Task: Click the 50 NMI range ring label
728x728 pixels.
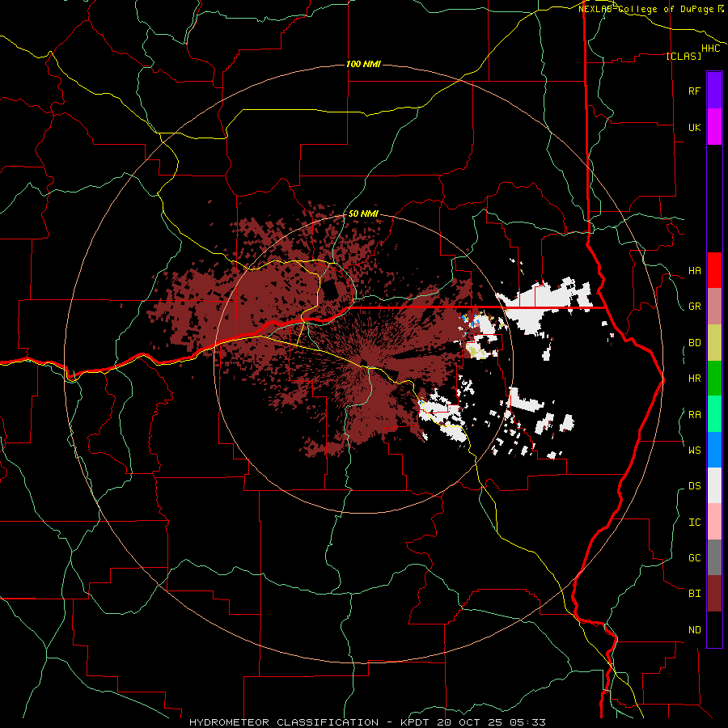Action: click(363, 214)
